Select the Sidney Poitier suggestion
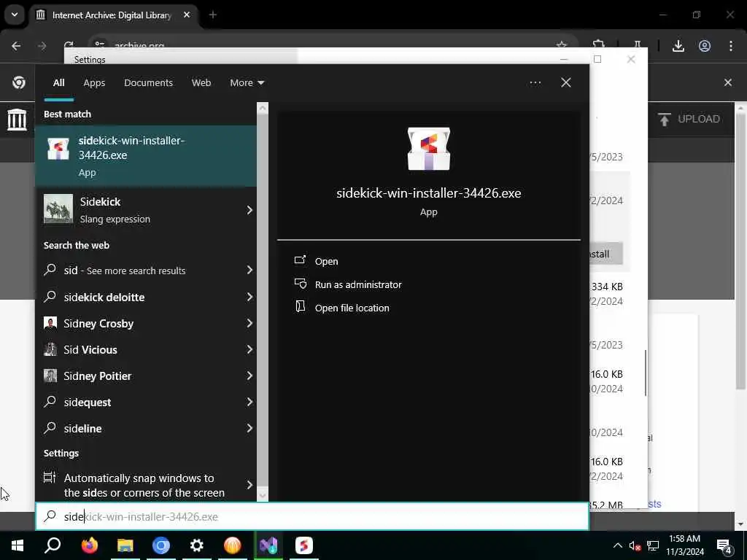The width and height of the screenshot is (747, 560). pos(138,376)
